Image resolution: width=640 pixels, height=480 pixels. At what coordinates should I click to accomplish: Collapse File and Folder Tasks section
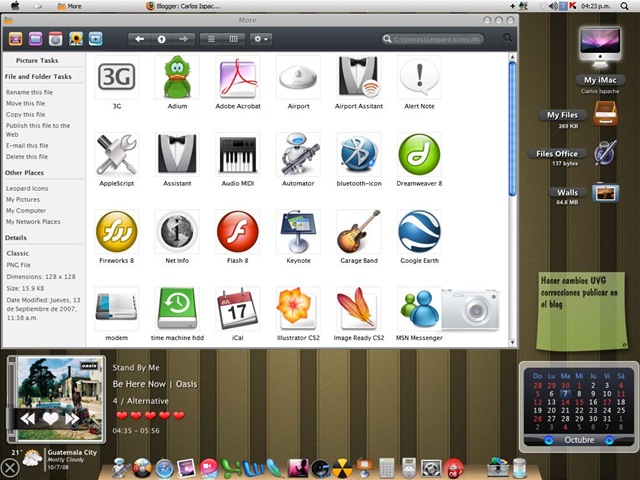click(x=38, y=76)
